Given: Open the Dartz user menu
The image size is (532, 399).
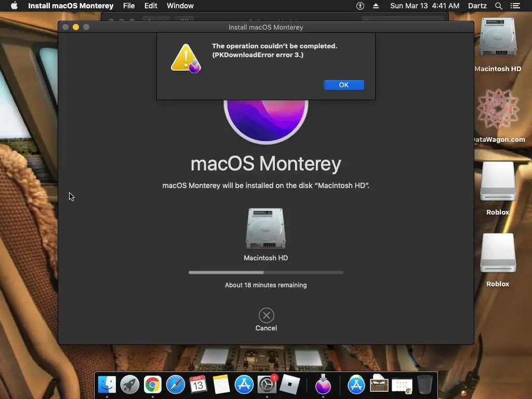Looking at the screenshot, I should (477, 6).
